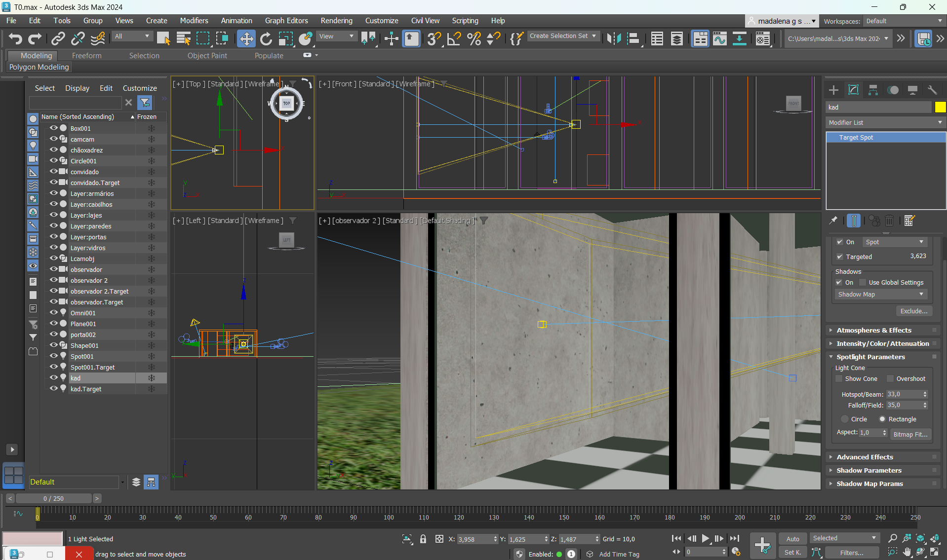Uncheck the Targeted checkbox
947x560 pixels.
click(x=840, y=257)
